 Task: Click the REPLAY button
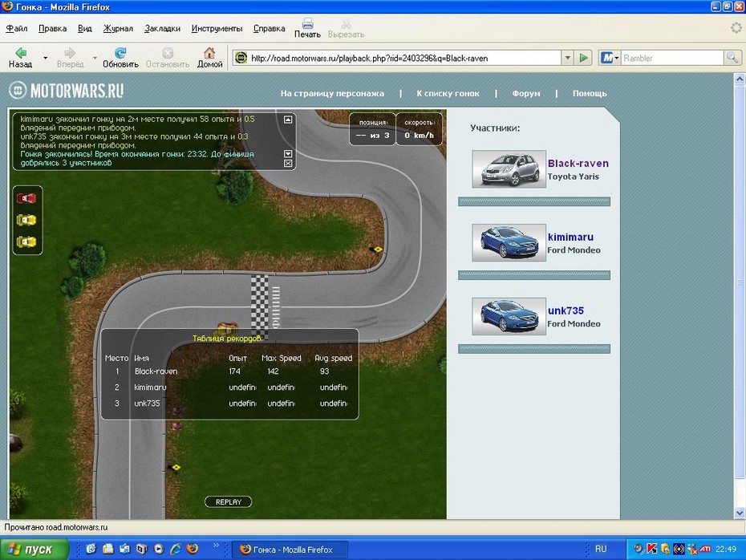tap(229, 502)
